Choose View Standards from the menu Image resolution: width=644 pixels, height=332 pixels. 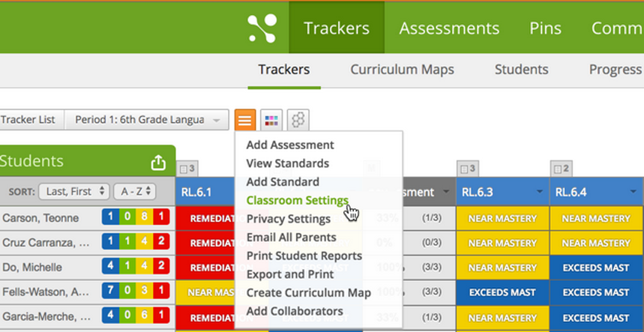[287, 163]
